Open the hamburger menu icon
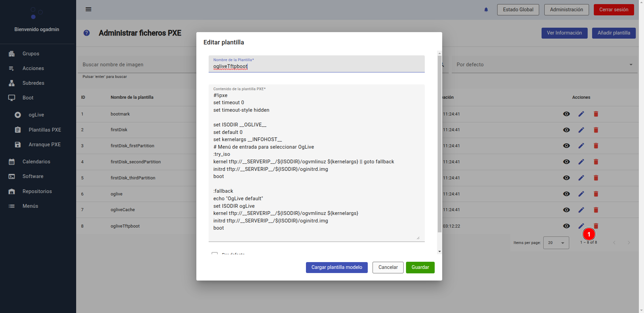Viewport: 644px width, 313px height. [88, 9]
